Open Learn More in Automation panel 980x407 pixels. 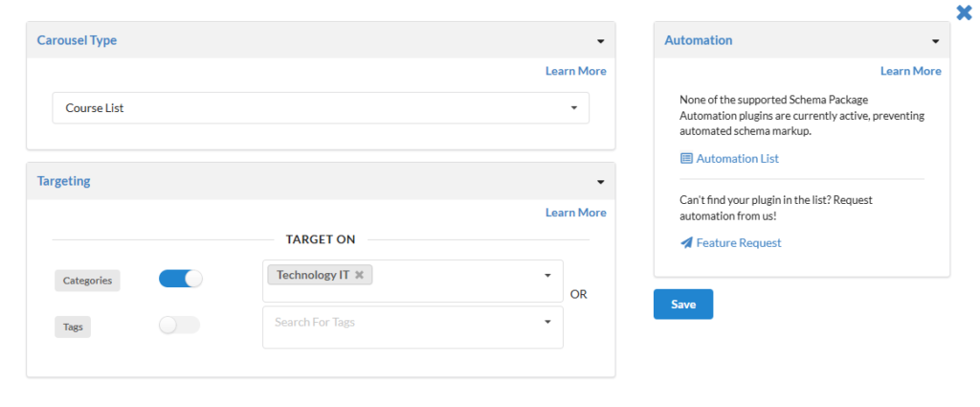point(910,71)
